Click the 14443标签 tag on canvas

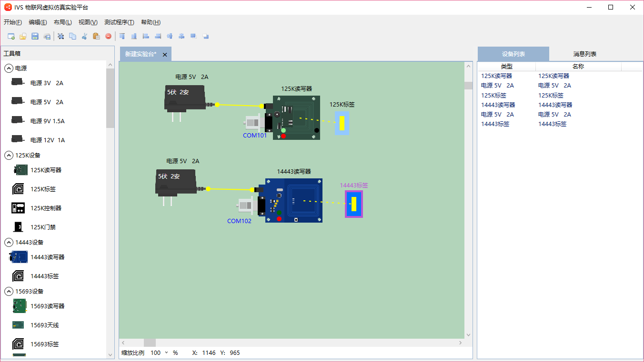pyautogui.click(x=353, y=204)
